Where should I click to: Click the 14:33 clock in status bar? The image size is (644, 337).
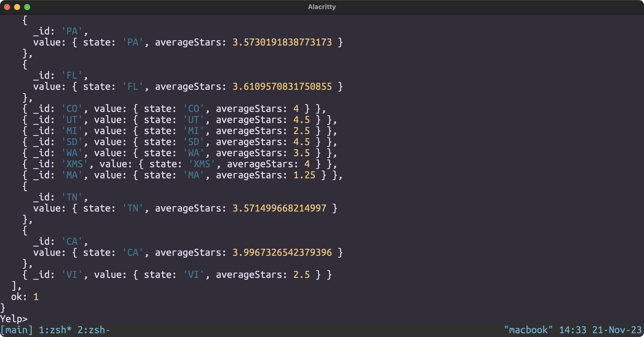[573, 330]
